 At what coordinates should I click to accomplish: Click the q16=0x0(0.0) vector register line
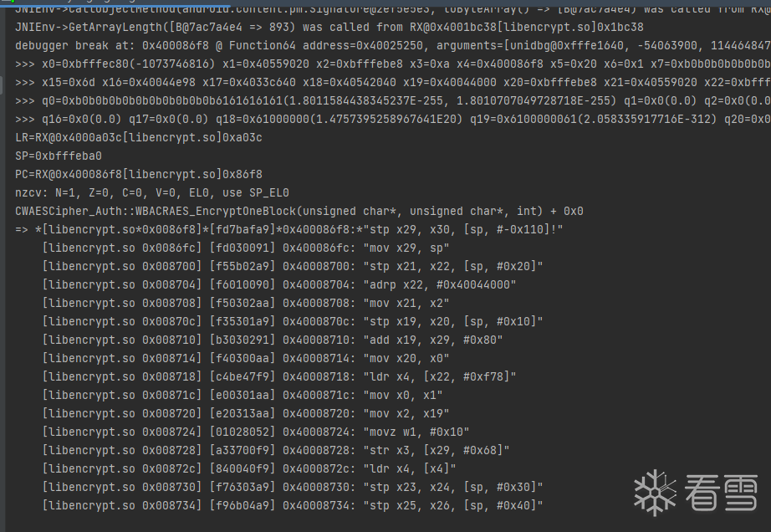385,119
